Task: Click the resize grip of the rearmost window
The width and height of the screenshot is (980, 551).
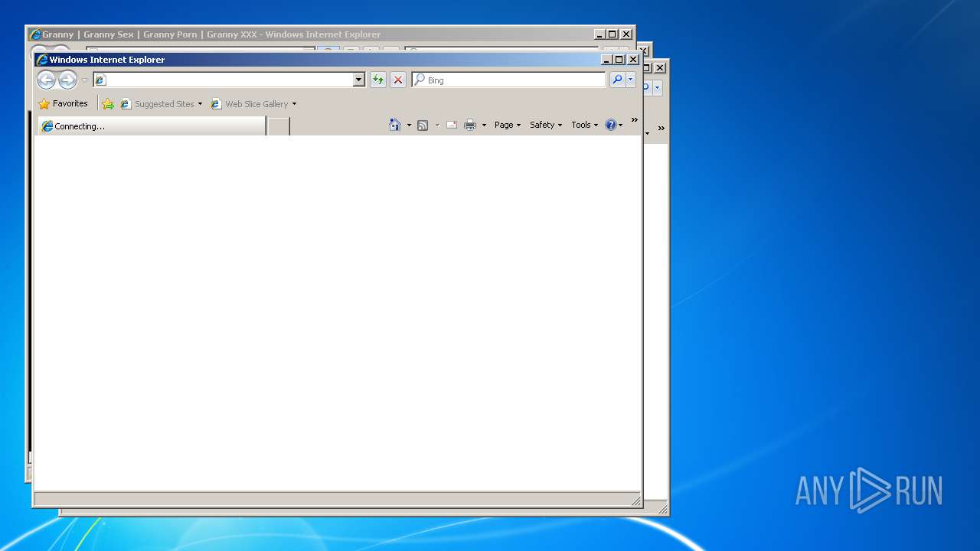Action: tap(662, 509)
